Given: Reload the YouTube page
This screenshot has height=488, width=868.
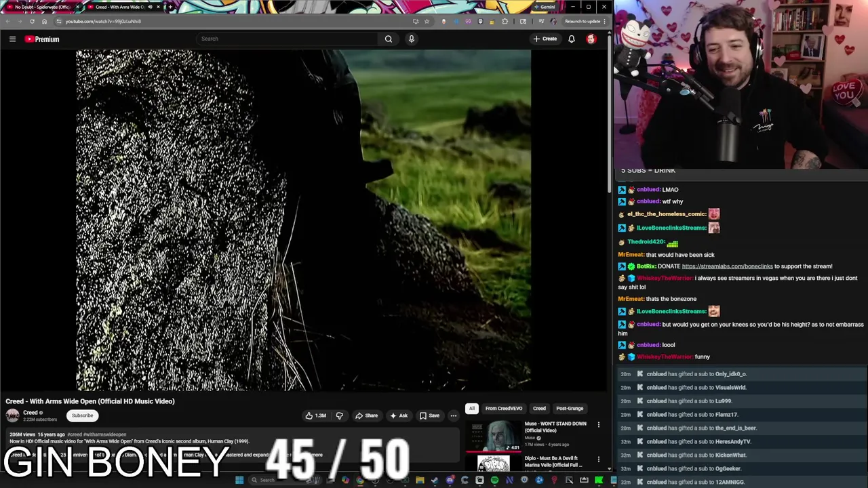Looking at the screenshot, I should tap(32, 21).
